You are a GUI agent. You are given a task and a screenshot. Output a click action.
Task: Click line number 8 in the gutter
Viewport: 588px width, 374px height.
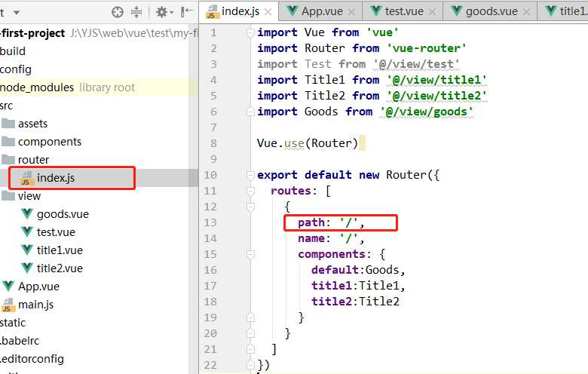(213, 143)
